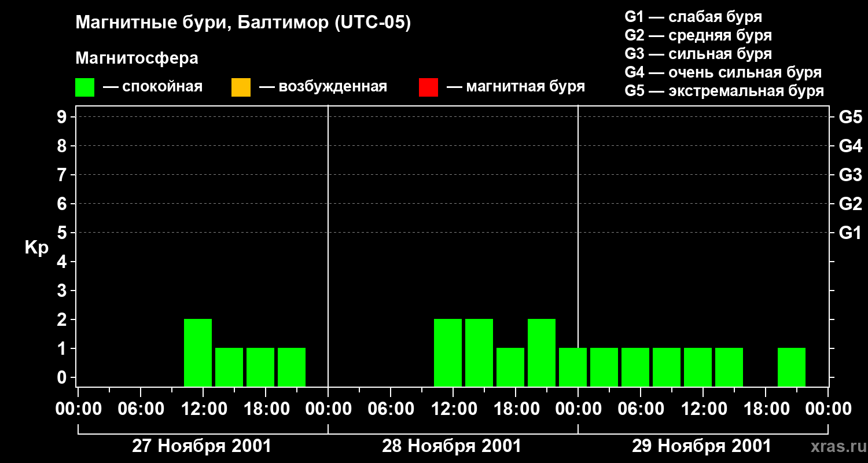Click the 'Магнитосфера' subtitle
This screenshot has width=868, height=463.
137,58
